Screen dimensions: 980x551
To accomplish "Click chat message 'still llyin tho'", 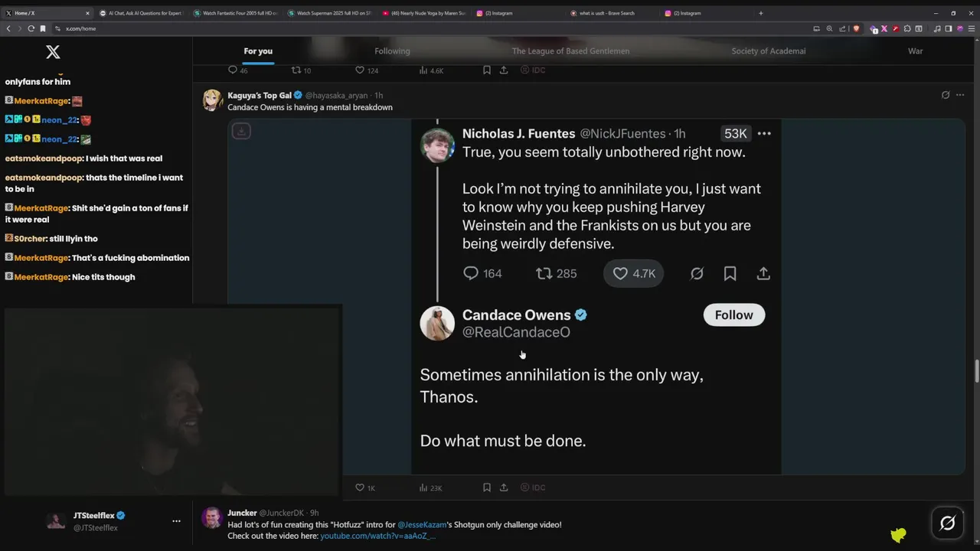I will click(x=73, y=239).
